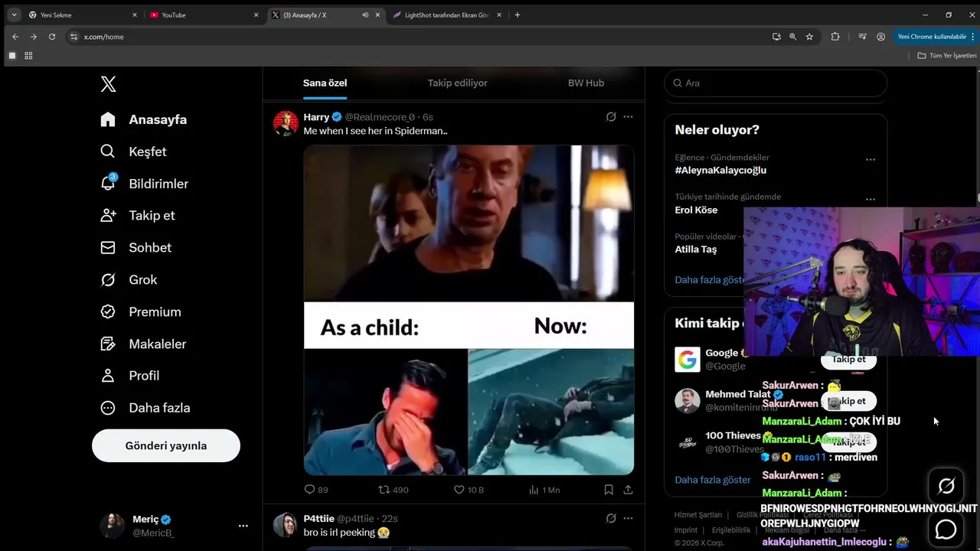Click browser back arrow

(15, 37)
